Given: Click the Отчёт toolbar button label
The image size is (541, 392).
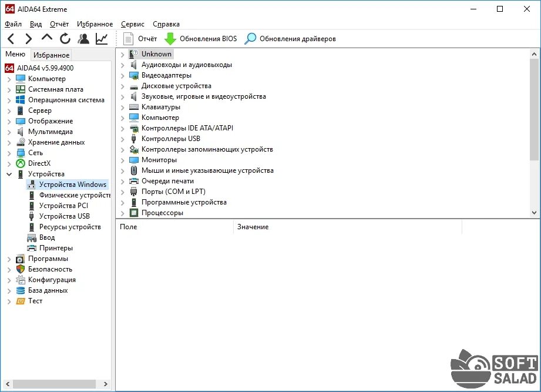Looking at the screenshot, I should point(147,39).
